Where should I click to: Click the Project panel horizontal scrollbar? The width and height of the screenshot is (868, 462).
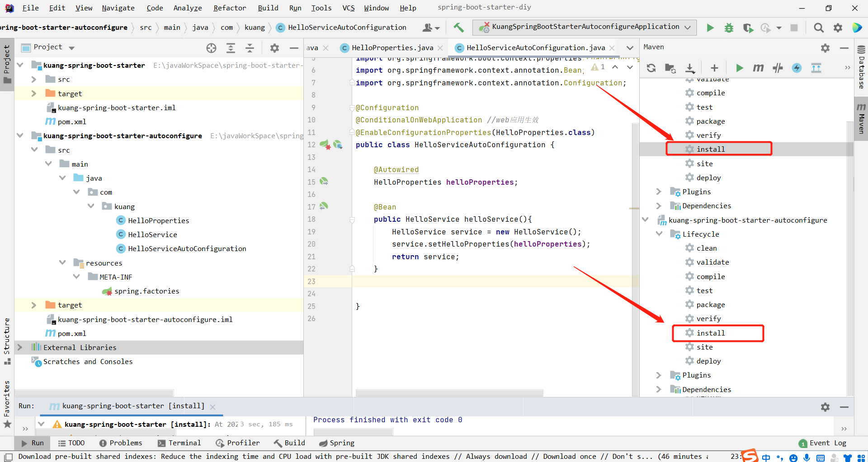pos(94,393)
